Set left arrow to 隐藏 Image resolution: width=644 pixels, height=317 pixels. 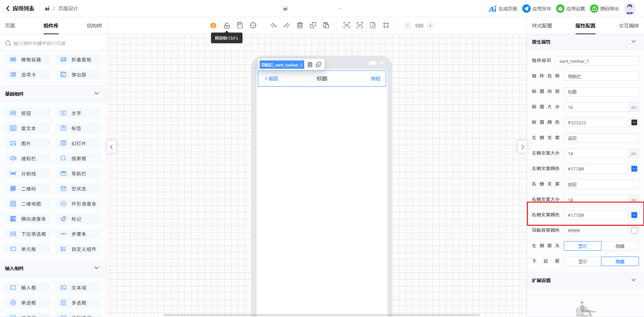click(x=620, y=246)
